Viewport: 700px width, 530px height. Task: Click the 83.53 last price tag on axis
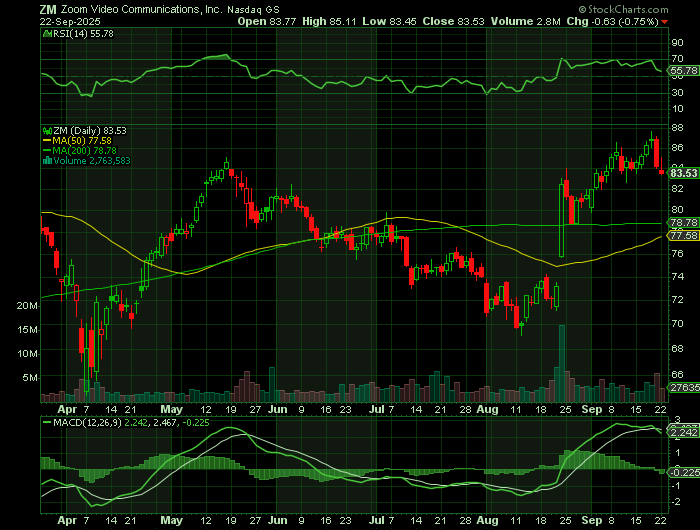[684, 173]
